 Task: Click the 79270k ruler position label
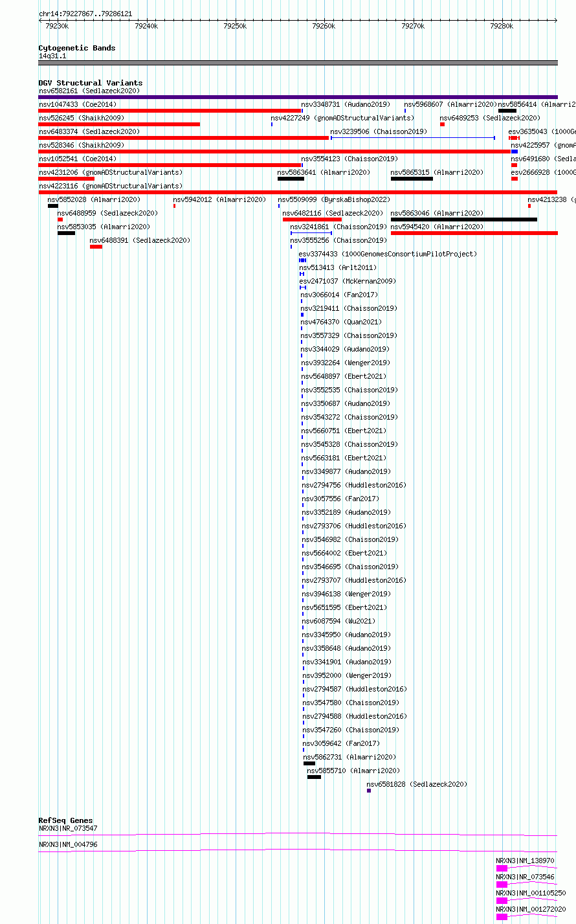(413, 26)
